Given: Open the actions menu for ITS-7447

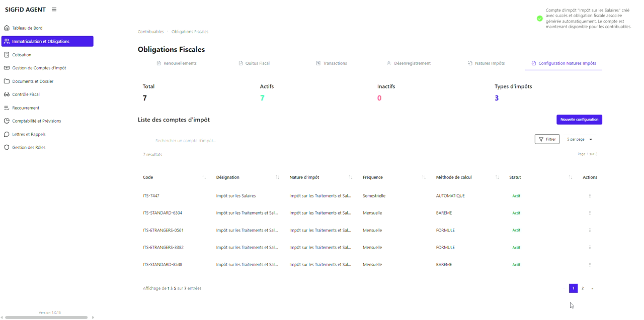Looking at the screenshot, I should click(x=590, y=196).
